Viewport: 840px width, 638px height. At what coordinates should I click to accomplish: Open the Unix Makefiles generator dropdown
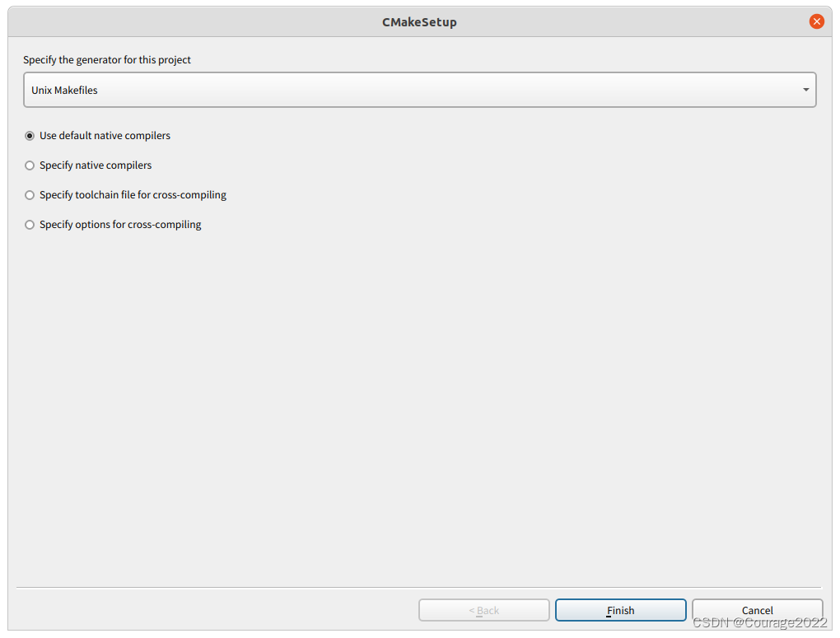pos(419,90)
